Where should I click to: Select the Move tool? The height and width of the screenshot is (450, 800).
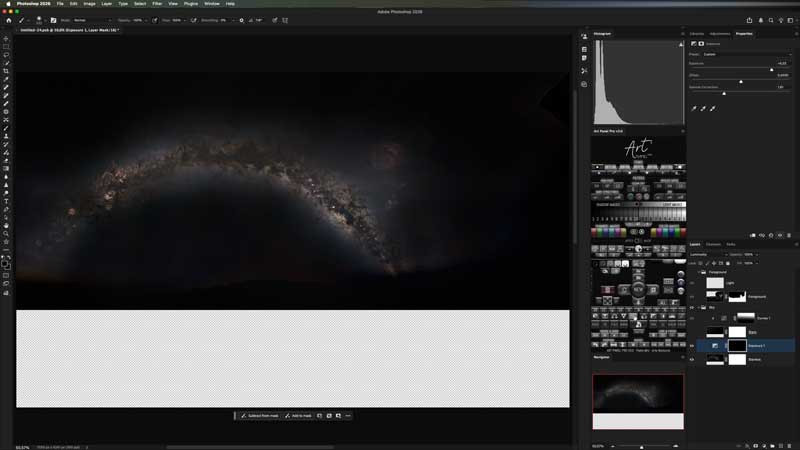pyautogui.click(x=6, y=39)
